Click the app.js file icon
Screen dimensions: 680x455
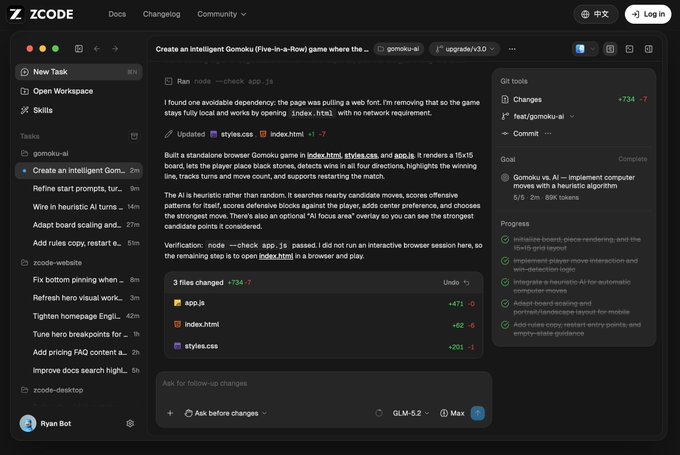177,303
